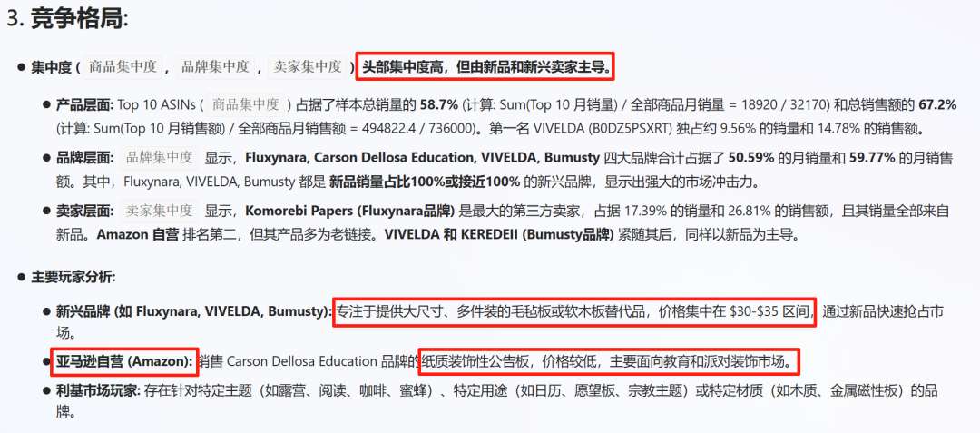The image size is (980, 433).
Task: Click the bold percentage '67.2%'
Action: point(937,105)
